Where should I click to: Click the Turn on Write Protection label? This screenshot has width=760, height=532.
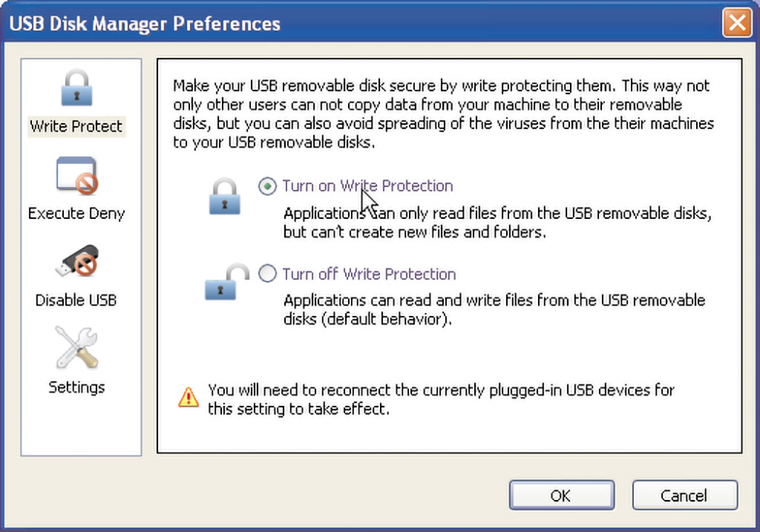tap(367, 185)
